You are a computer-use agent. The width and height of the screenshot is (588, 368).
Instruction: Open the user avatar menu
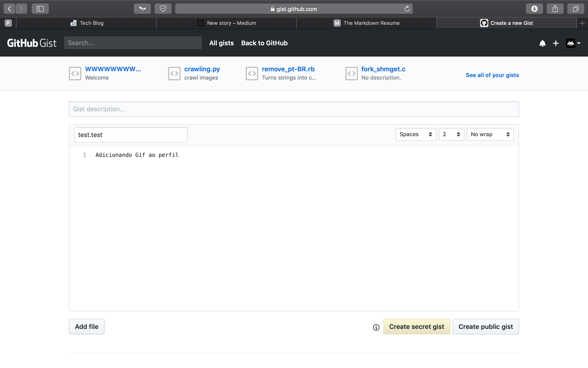click(x=573, y=43)
